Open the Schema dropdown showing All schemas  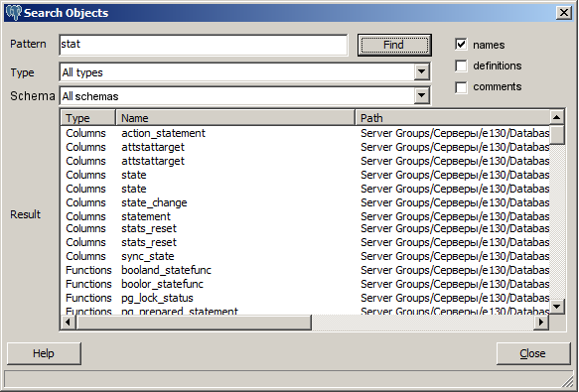(245, 96)
